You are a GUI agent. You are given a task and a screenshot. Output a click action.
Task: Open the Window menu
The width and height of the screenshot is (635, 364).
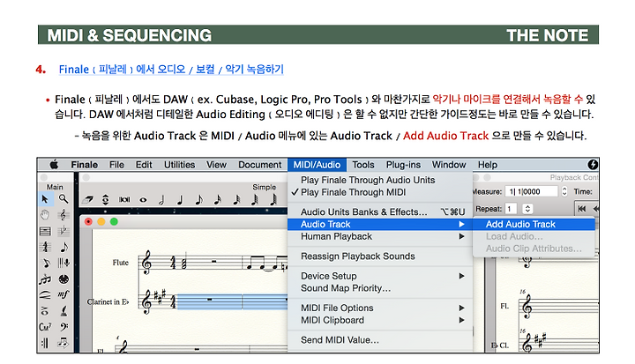(449, 165)
